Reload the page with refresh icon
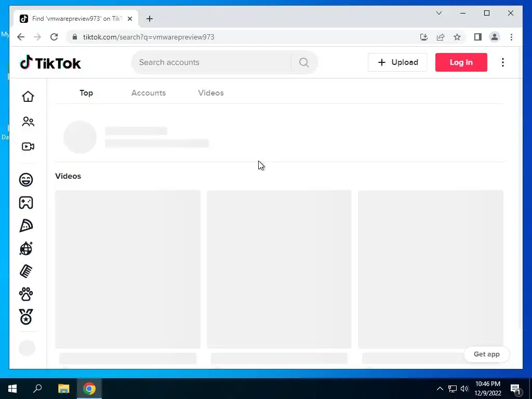This screenshot has width=532, height=399. click(54, 37)
